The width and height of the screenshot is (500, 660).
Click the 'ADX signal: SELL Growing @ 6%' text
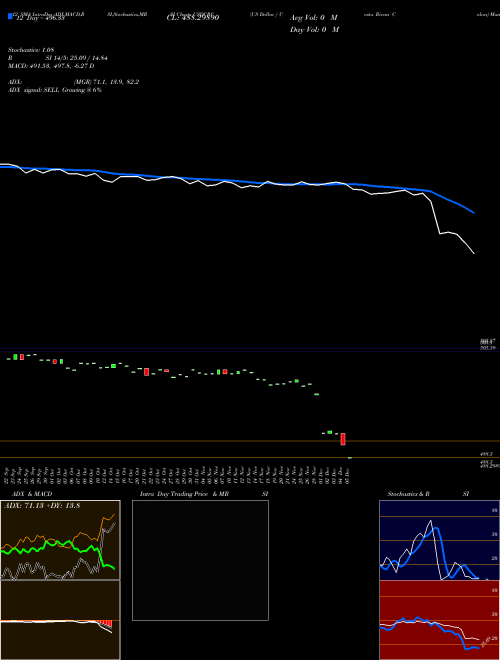(55, 90)
